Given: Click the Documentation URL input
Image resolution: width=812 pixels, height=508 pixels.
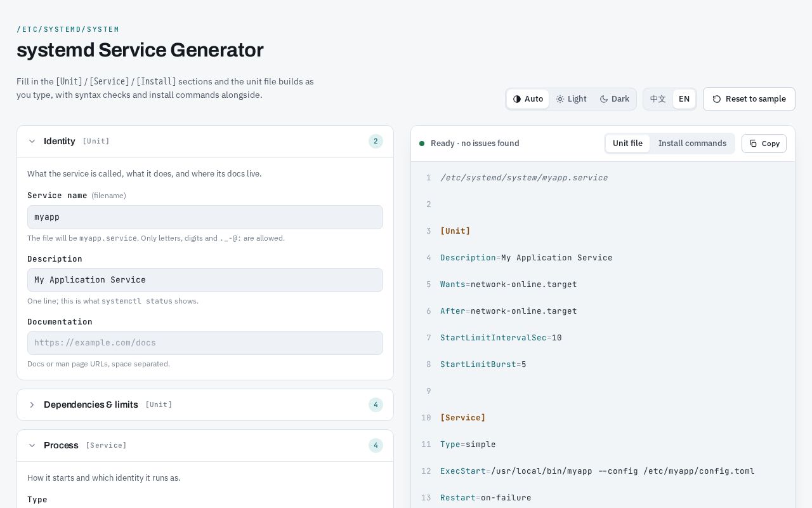Looking at the screenshot, I should 205,343.
